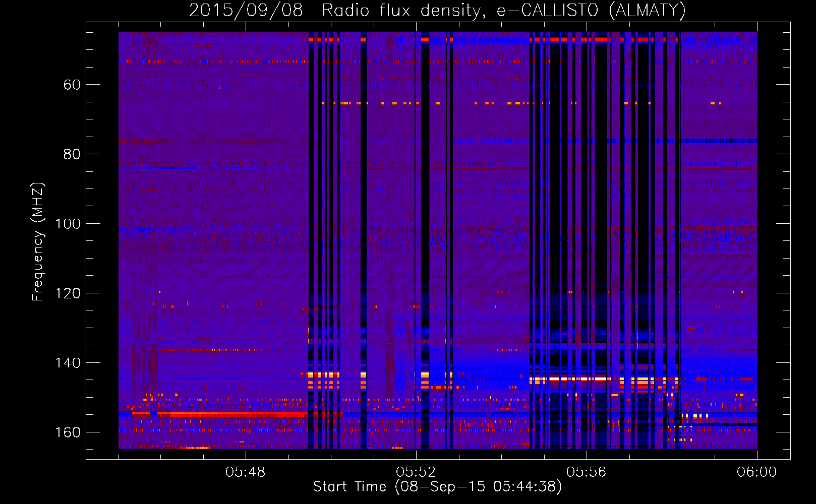Screen dimensions: 816x504
Task: Click the 60 frequency tick label
Action: pos(72,85)
